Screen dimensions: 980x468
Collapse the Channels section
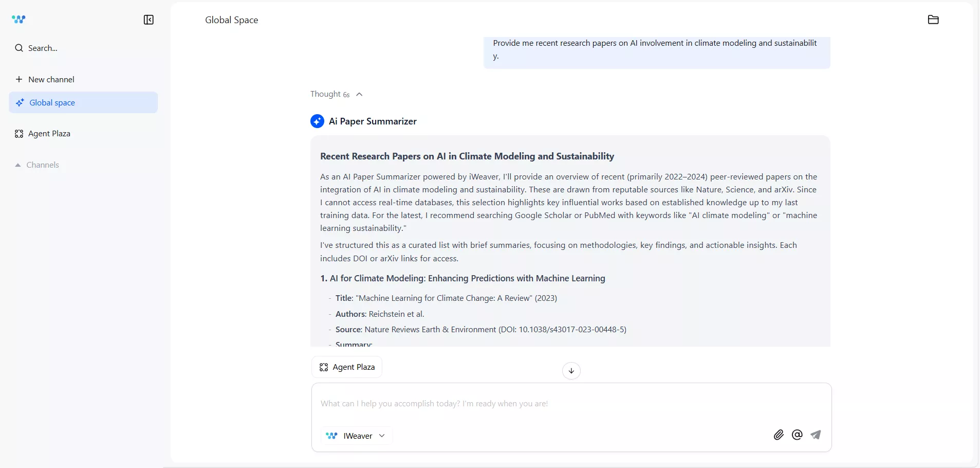coord(17,165)
